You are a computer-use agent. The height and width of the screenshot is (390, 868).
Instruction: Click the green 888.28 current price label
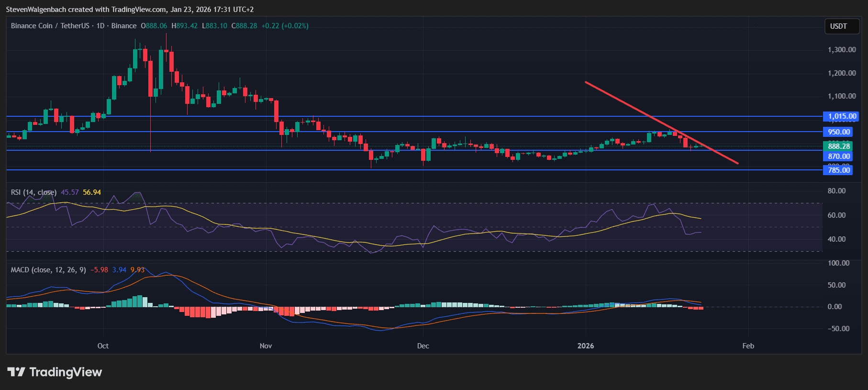[x=838, y=146]
